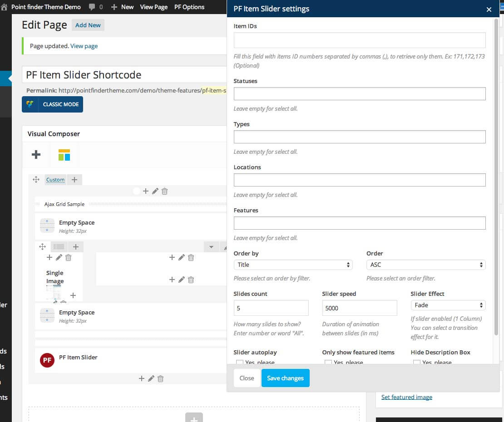This screenshot has width=504, height=422.
Task: Open the Visual Composer templates icon
Action: point(64,155)
